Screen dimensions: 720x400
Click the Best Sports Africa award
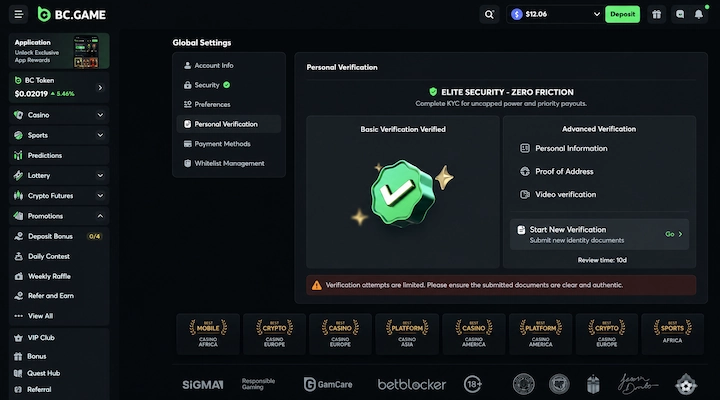click(672, 334)
